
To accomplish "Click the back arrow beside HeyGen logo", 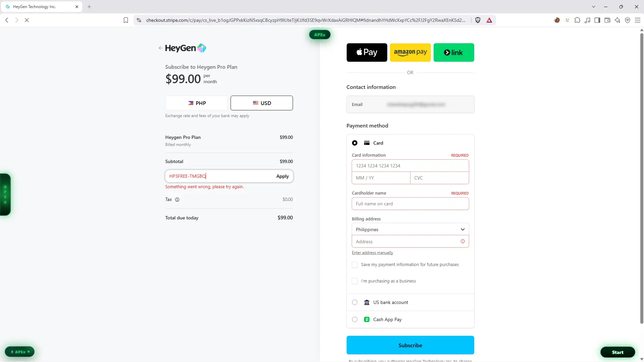I will (x=160, y=48).
